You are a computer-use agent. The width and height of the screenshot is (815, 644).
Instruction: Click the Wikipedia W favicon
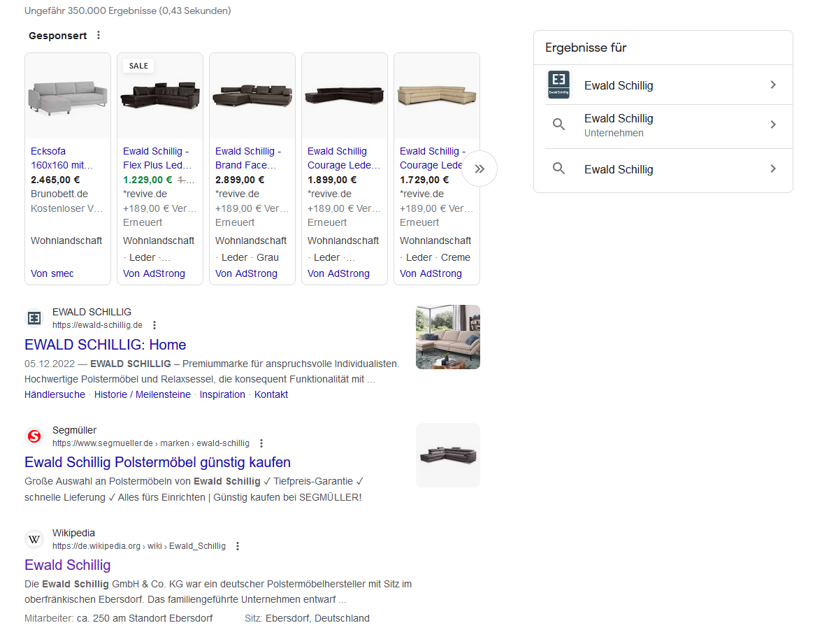coord(34,539)
